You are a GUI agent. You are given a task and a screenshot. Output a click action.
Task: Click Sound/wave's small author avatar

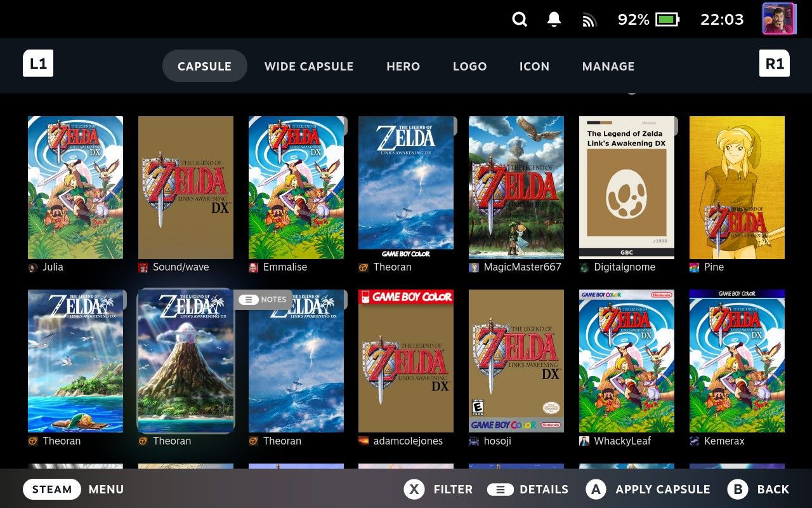tap(143, 267)
